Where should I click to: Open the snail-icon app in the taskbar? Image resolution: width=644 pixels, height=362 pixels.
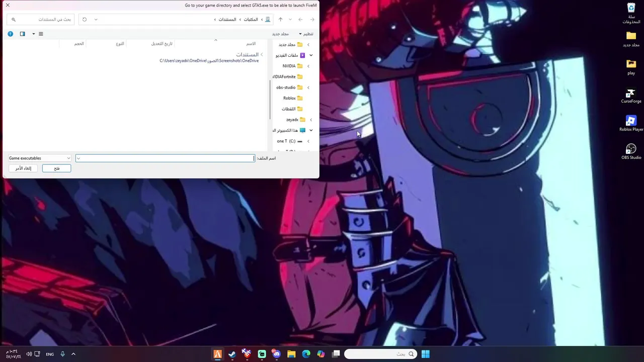247,354
